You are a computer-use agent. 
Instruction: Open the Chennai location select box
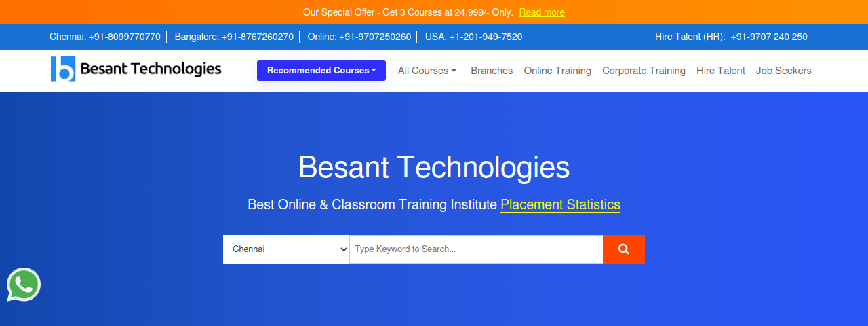point(286,249)
